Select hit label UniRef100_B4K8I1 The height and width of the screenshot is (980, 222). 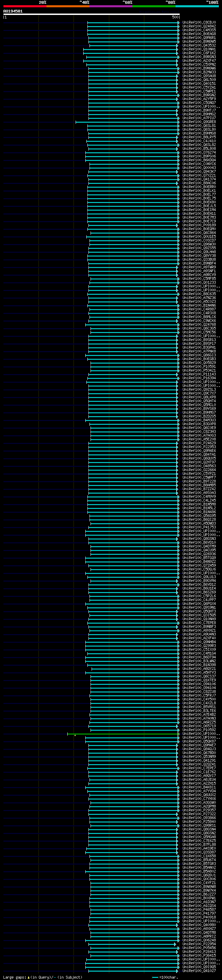tap(199, 787)
